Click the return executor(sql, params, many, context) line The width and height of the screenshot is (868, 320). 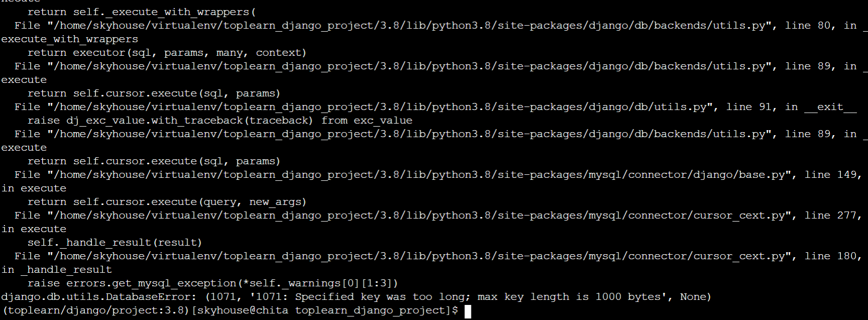[x=167, y=53]
